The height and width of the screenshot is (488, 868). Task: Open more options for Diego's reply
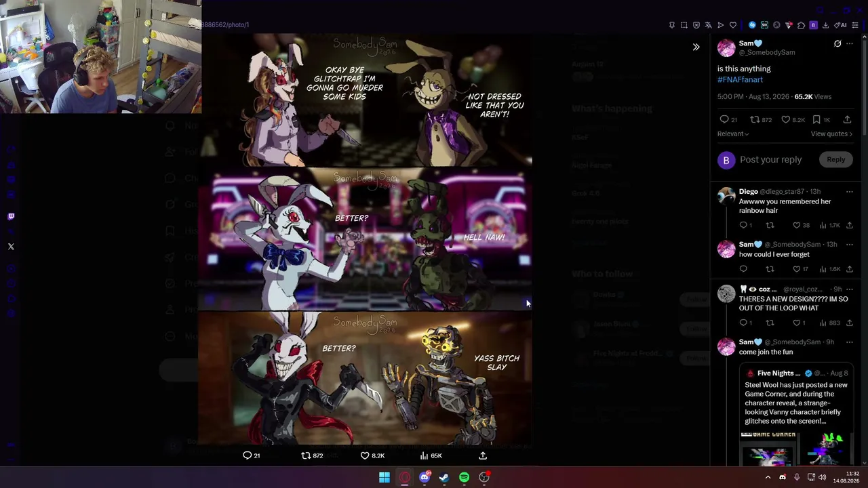point(849,192)
